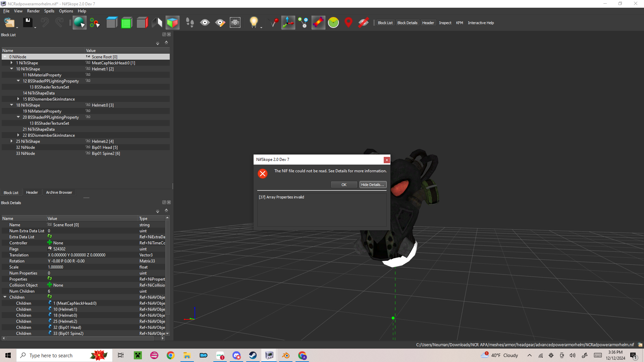This screenshot has width=644, height=362.
Task: Open the File menu
Action: coord(6,11)
